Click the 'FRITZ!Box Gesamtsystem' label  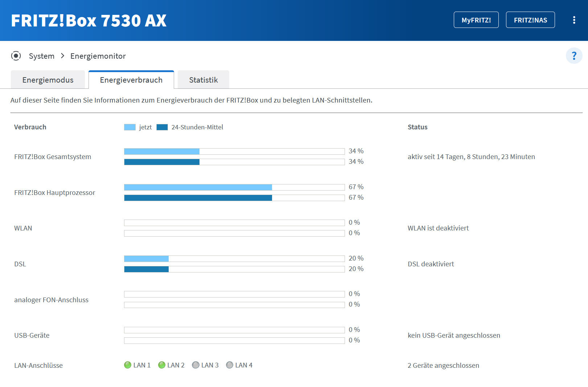53,157
